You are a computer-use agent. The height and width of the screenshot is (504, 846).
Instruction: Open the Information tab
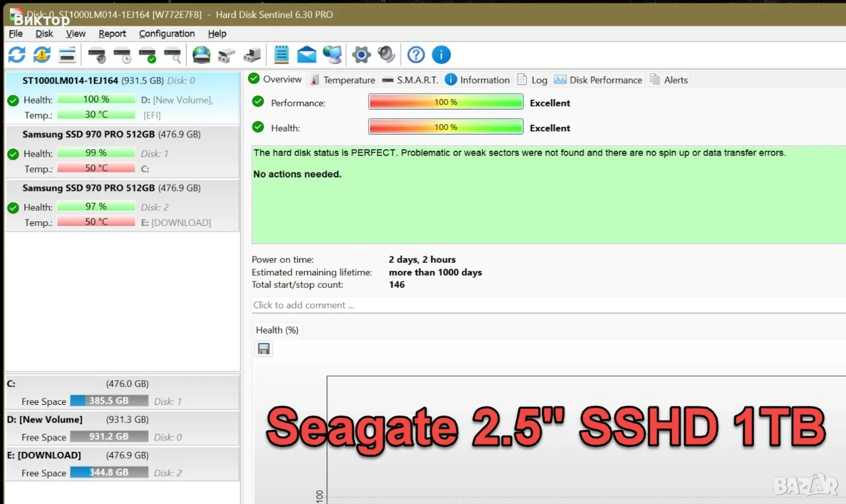[x=477, y=80]
